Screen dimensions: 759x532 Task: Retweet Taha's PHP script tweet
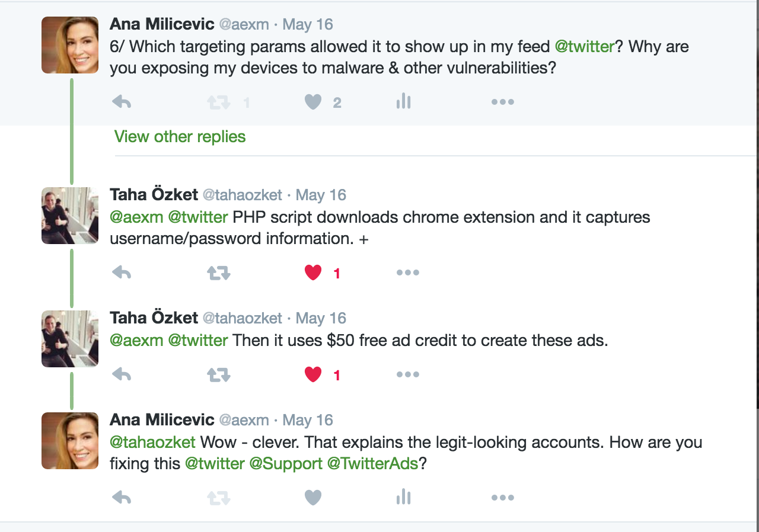[x=219, y=273]
